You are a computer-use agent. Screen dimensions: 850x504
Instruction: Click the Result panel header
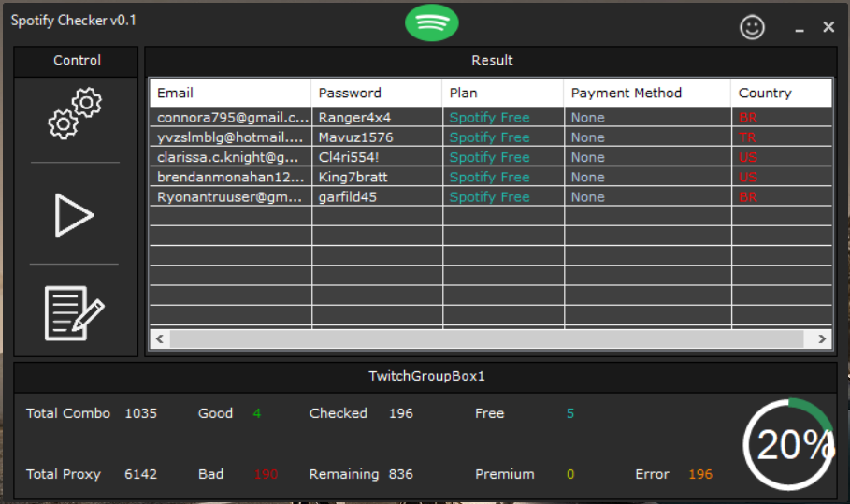click(492, 60)
